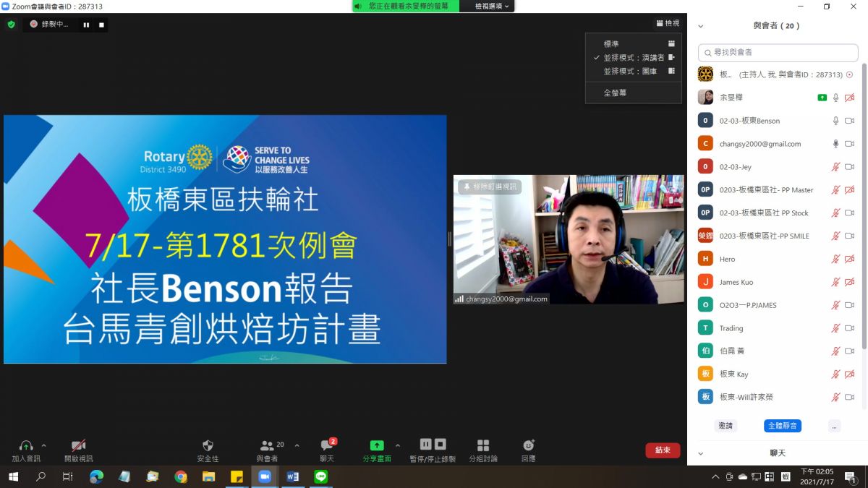
Task: Click the green banner 您正在觀看余旻樺的螢幕
Action: click(x=407, y=6)
